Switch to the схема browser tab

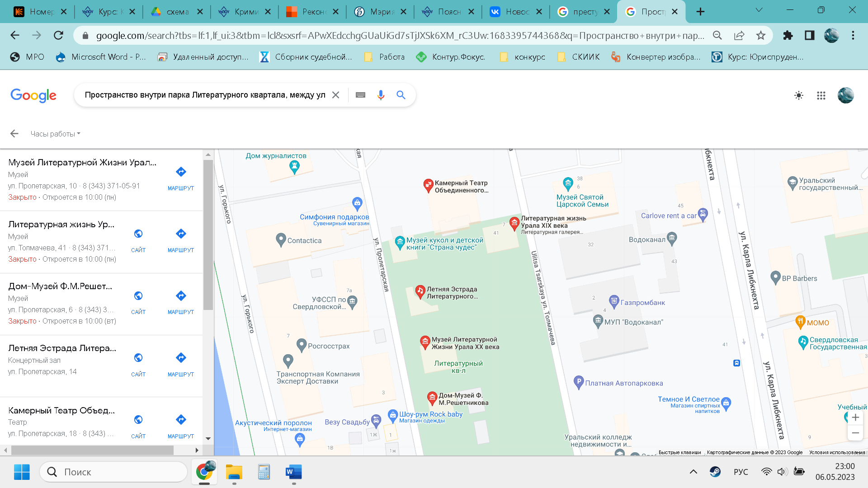177,12
